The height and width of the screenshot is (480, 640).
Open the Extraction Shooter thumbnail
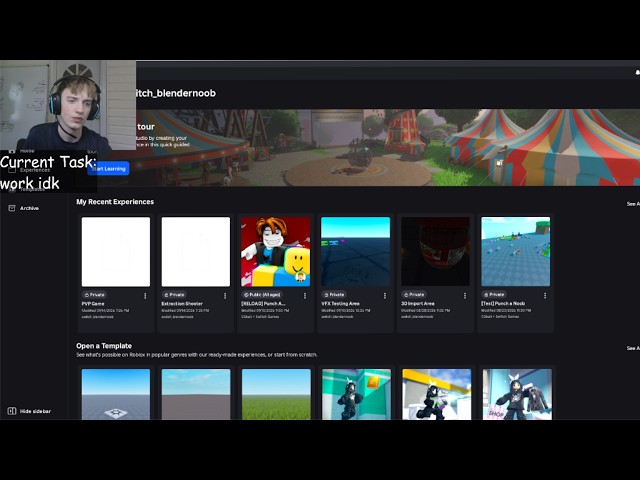point(196,251)
